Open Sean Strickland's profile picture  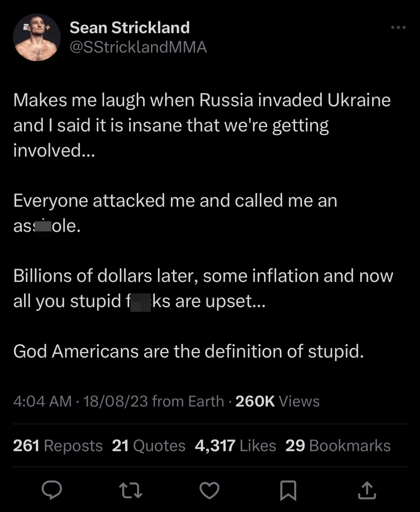click(x=37, y=37)
